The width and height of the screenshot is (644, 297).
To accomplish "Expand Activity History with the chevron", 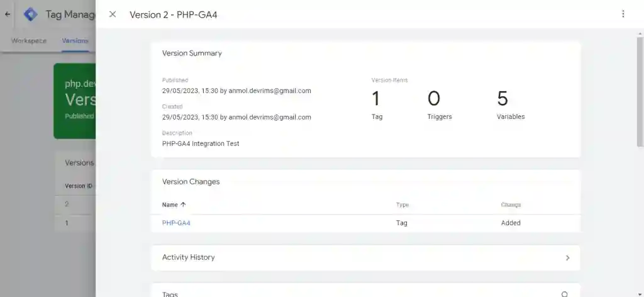I will point(568,258).
